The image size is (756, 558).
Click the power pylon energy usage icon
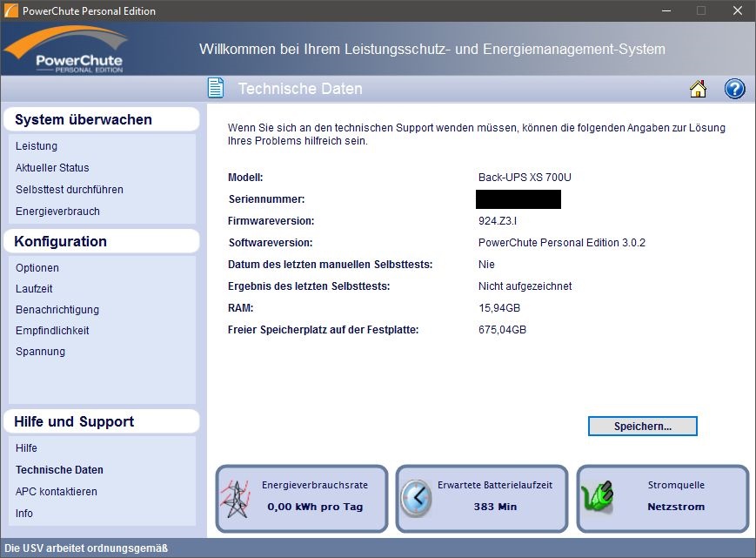pyautogui.click(x=237, y=499)
